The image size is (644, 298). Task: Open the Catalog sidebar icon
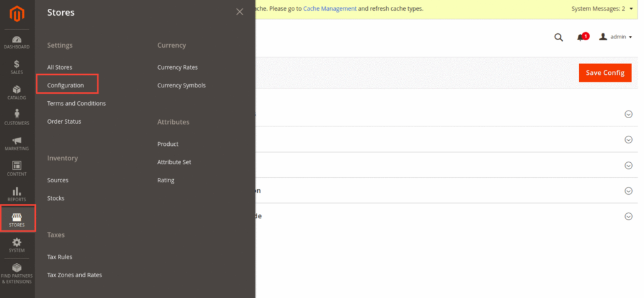(x=17, y=92)
